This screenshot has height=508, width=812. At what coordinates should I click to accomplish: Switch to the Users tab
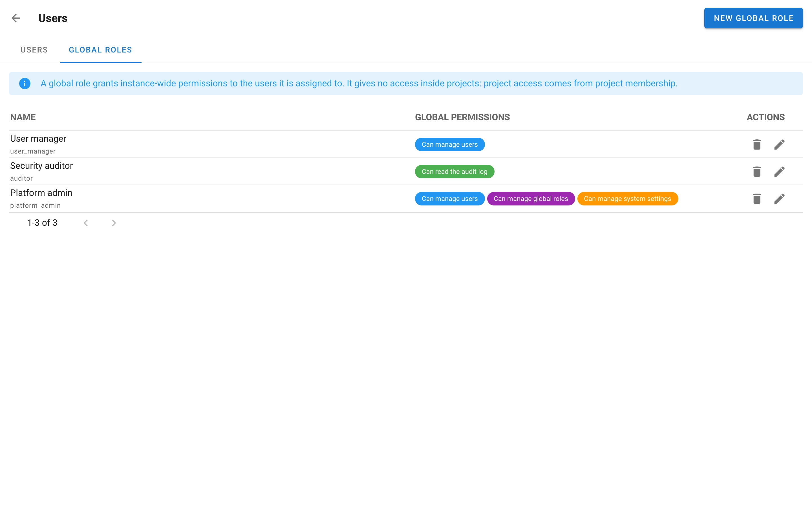click(x=34, y=50)
